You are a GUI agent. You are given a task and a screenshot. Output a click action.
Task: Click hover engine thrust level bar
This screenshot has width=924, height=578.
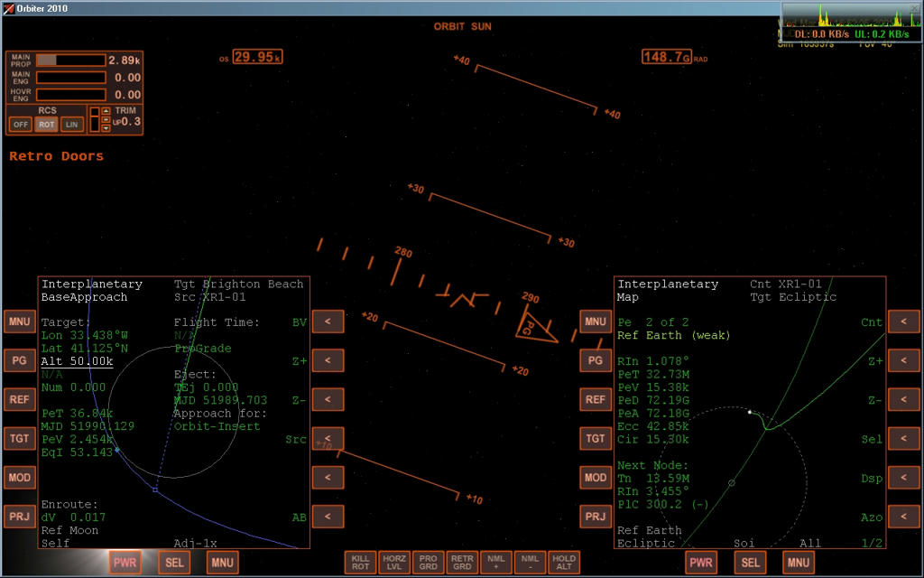[71, 94]
